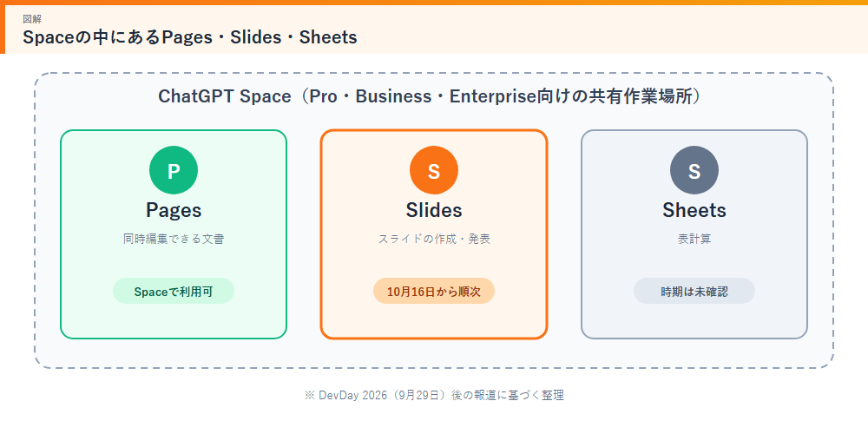
Task: Click the 'Spaceの中にあるPages・Slides・Sheets' title
Action: pyautogui.click(x=190, y=37)
